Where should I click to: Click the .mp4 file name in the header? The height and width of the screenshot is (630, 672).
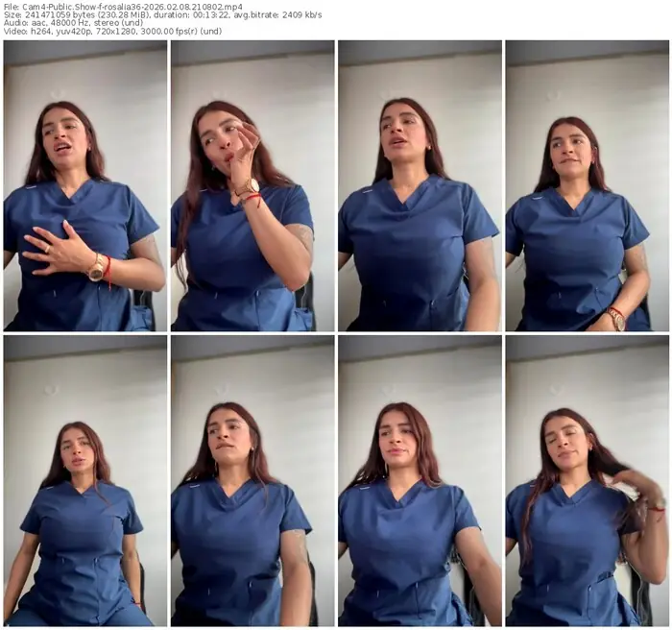pyautogui.click(x=132, y=6)
